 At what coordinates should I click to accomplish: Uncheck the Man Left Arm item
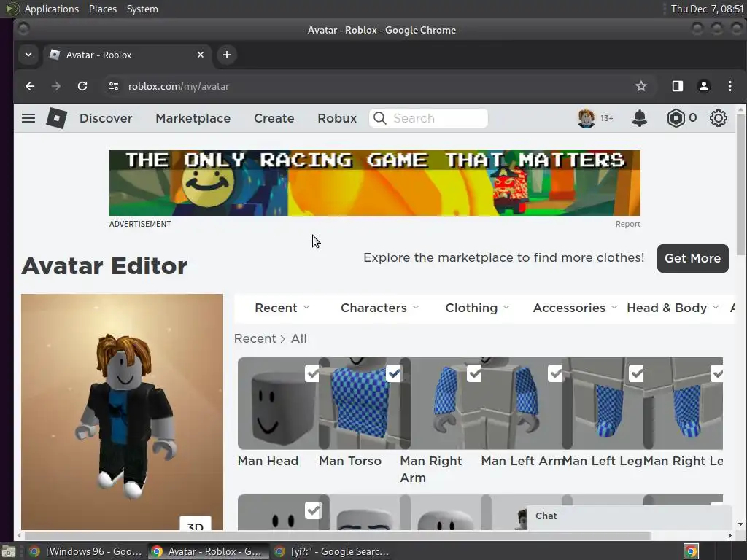pos(555,373)
